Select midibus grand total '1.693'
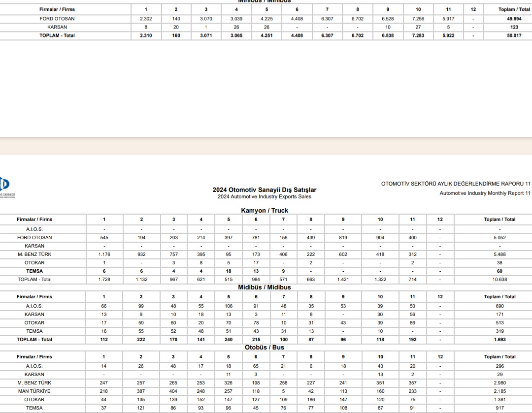This screenshot has width=532, height=413. tap(499, 340)
